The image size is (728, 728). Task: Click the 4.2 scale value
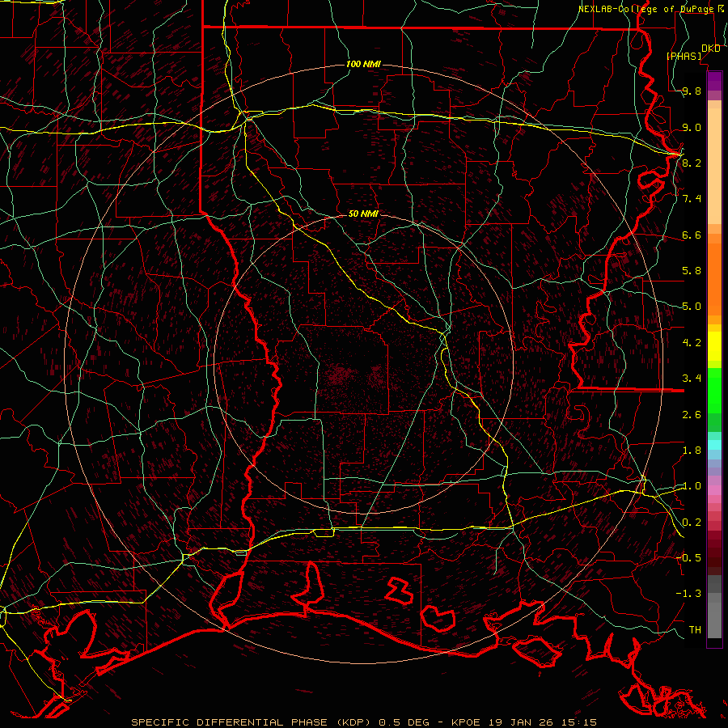pyautogui.click(x=692, y=343)
